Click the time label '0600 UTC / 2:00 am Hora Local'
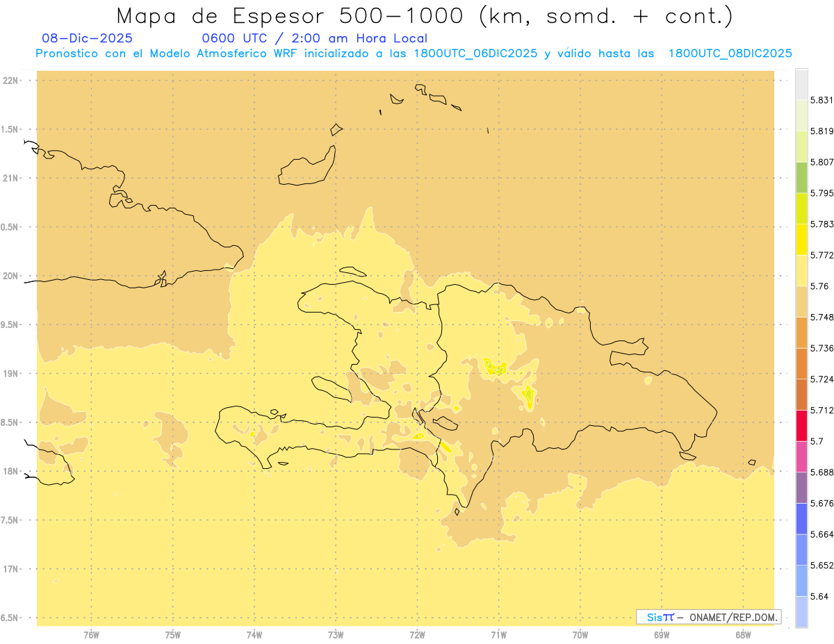Image resolution: width=834 pixels, height=644 pixels. 315,38
